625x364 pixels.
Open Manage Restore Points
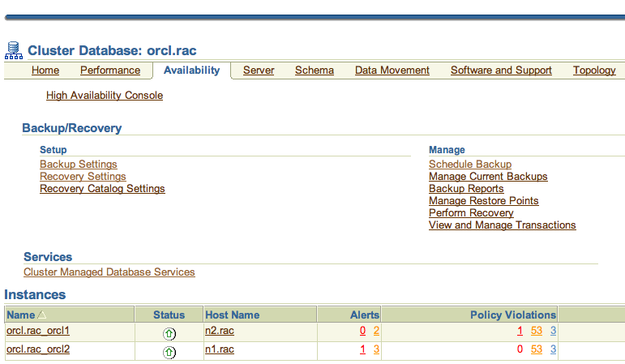point(484,200)
